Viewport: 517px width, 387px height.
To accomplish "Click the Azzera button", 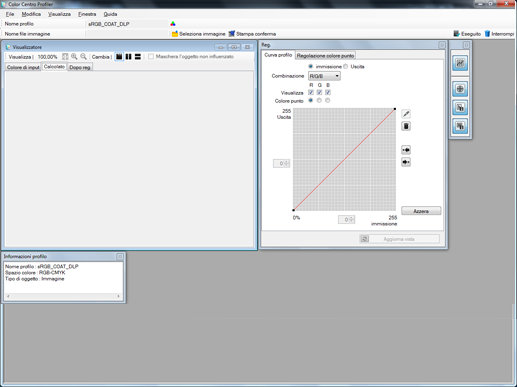I will pyautogui.click(x=421, y=211).
